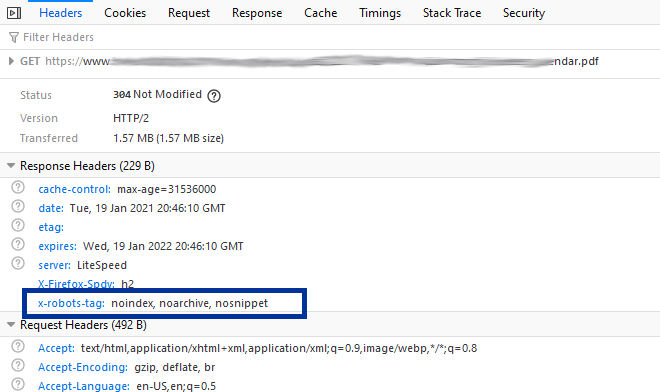Collapse the Request Headers section

11,325
